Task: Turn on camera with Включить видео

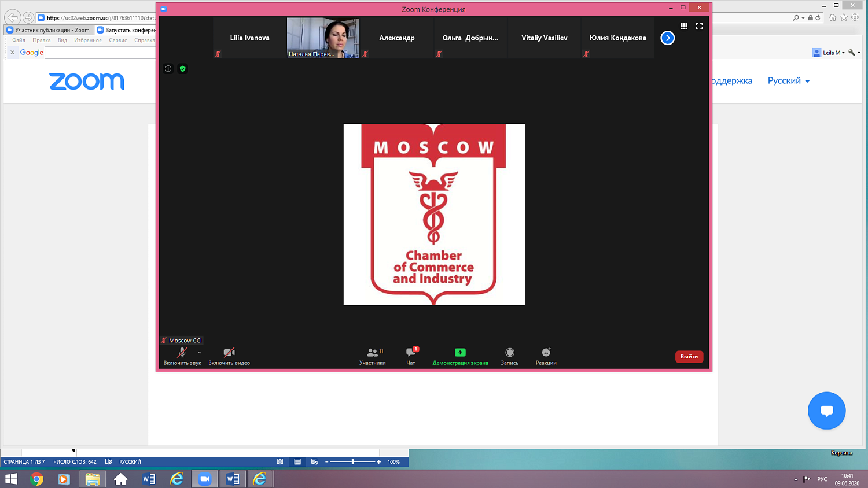Action: 229,356
